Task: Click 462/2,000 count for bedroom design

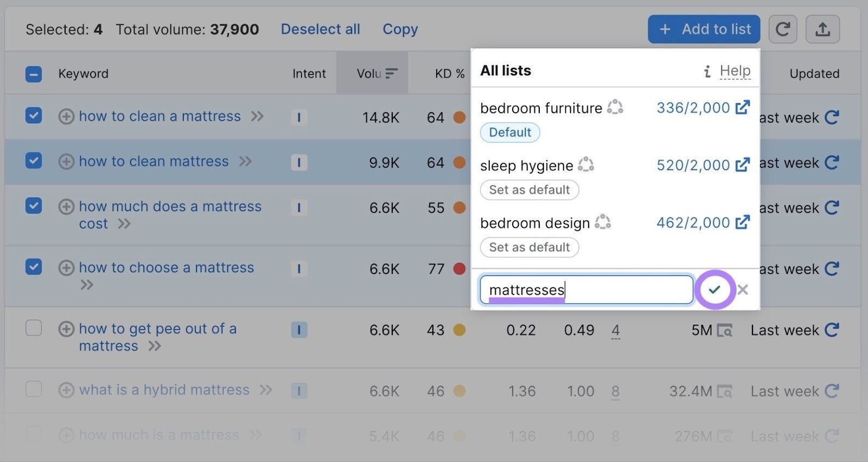Action: pyautogui.click(x=693, y=222)
